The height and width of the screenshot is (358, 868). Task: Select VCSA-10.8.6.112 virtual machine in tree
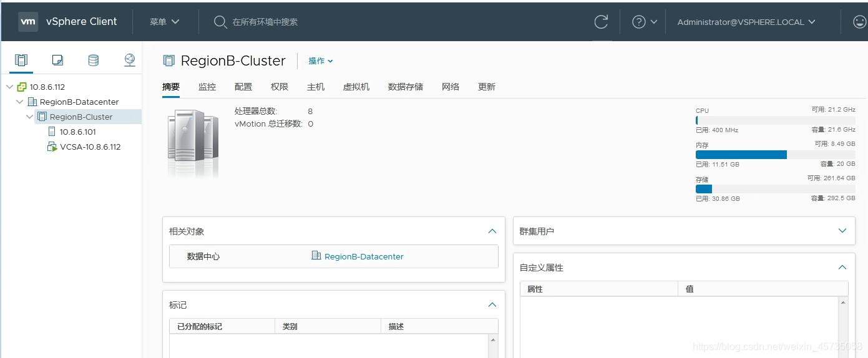(x=90, y=147)
